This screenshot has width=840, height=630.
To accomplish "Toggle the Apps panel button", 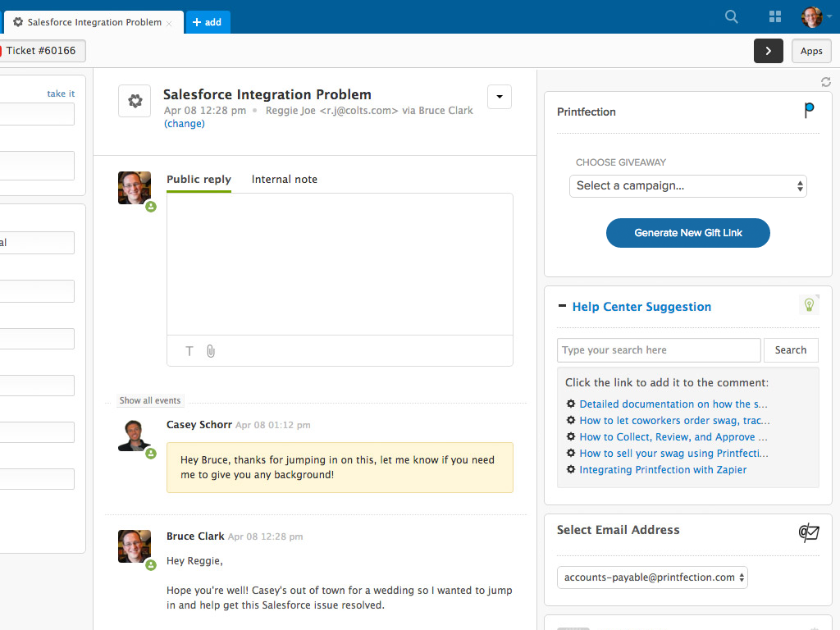I will 811,51.
